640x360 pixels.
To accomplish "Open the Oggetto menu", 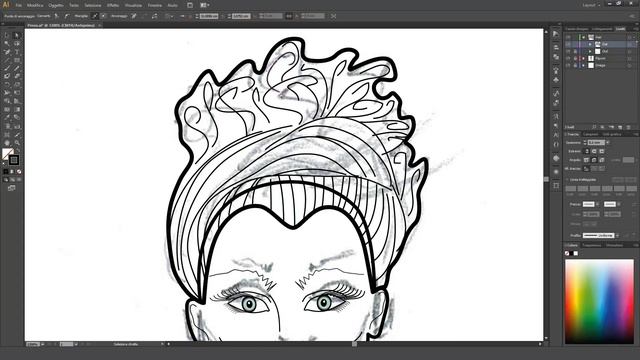I will tap(56, 5).
